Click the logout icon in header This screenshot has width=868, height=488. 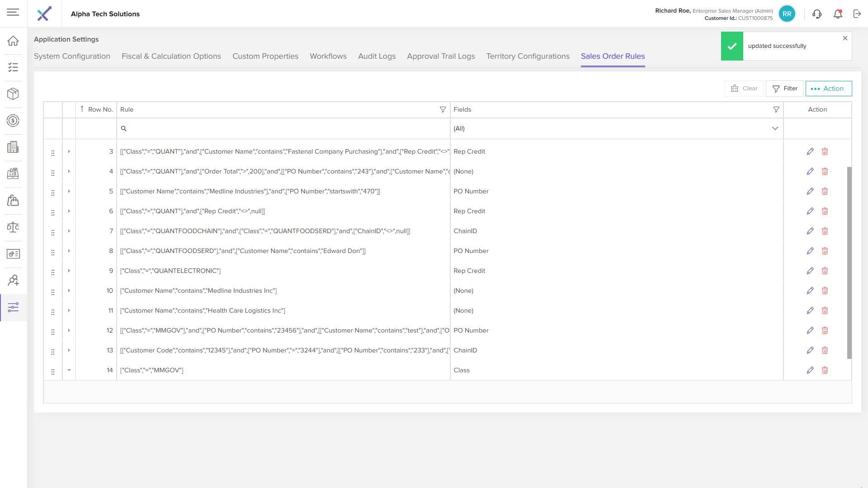point(857,14)
